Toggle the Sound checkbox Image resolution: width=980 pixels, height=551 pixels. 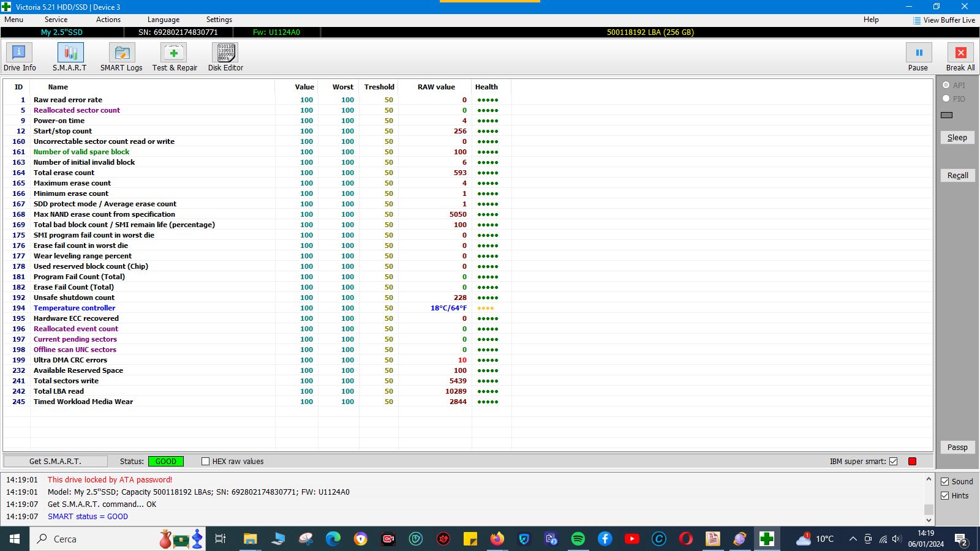(945, 482)
